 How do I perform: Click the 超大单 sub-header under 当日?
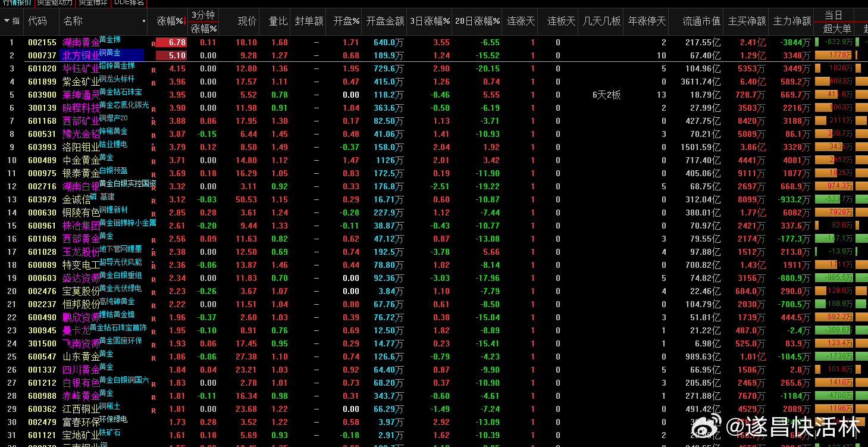837,29
